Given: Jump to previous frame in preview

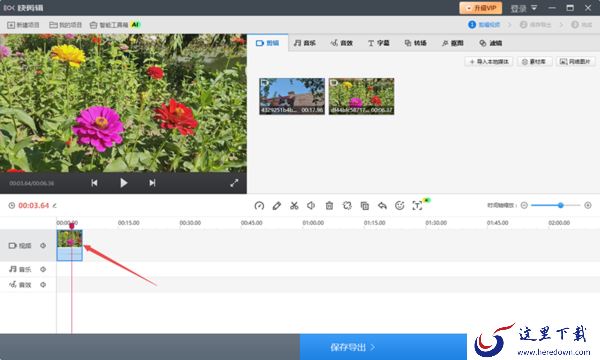Looking at the screenshot, I should [94, 183].
